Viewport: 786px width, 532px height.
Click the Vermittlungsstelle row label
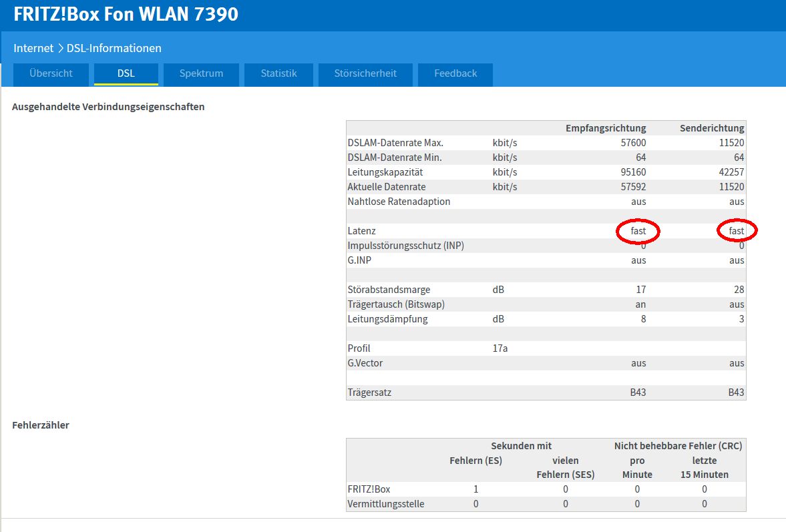pos(386,504)
